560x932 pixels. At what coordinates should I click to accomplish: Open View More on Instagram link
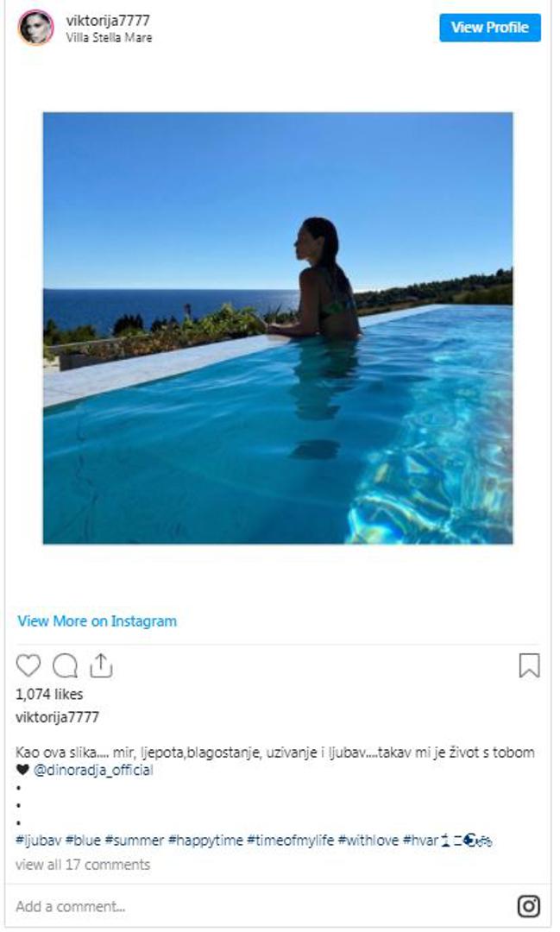[x=98, y=621]
